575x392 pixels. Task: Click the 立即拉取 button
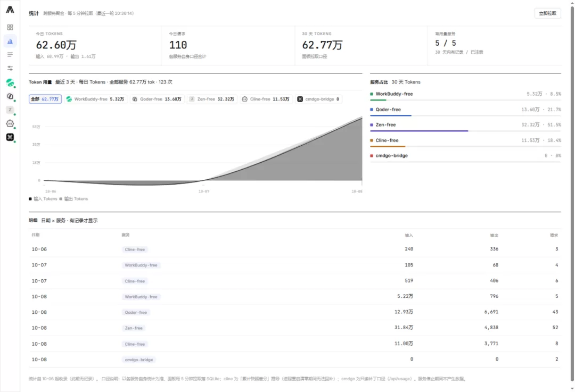(x=547, y=13)
